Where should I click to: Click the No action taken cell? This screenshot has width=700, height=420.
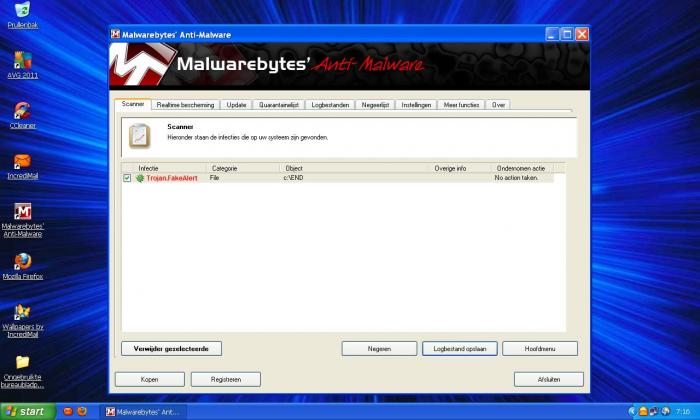click(516, 178)
